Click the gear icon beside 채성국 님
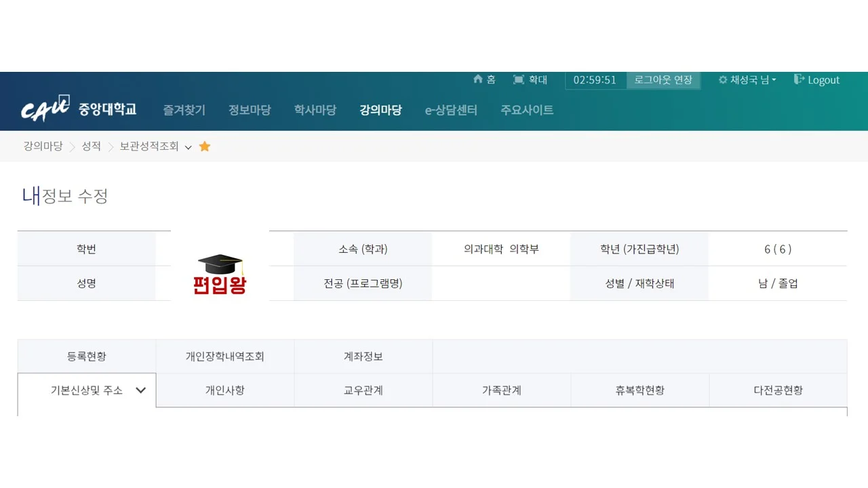The height and width of the screenshot is (488, 868). 723,80
